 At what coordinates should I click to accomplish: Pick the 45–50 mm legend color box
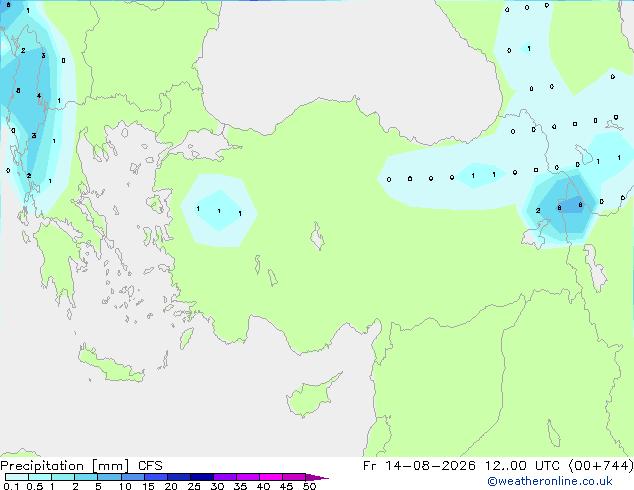[294, 477]
